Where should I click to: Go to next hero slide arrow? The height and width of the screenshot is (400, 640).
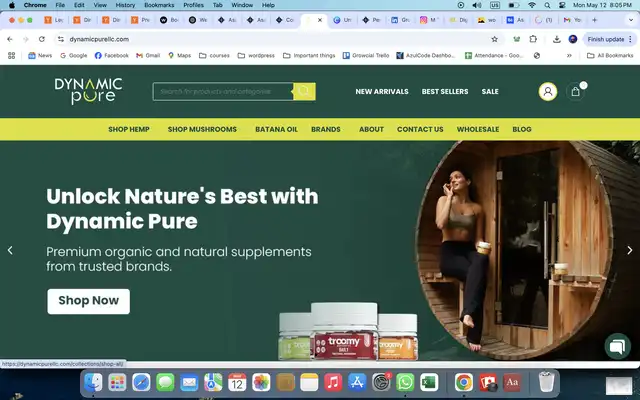(630, 250)
